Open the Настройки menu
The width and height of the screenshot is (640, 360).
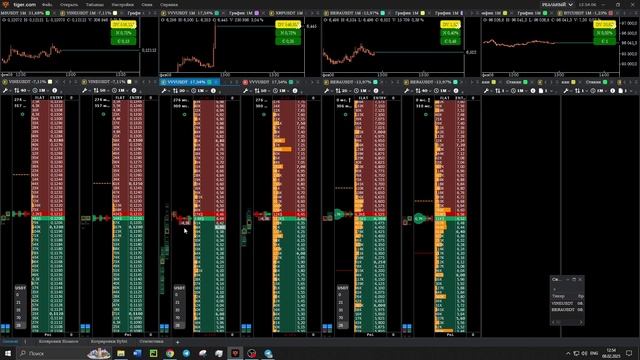[122, 4]
